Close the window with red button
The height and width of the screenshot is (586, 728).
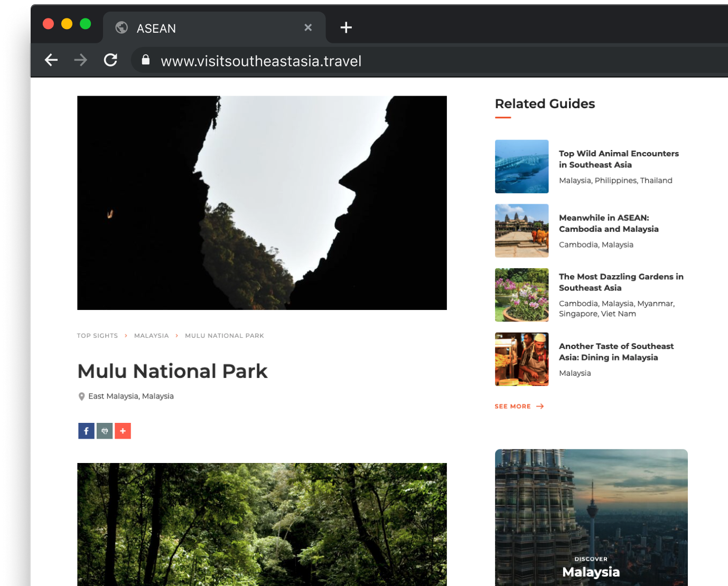48,24
